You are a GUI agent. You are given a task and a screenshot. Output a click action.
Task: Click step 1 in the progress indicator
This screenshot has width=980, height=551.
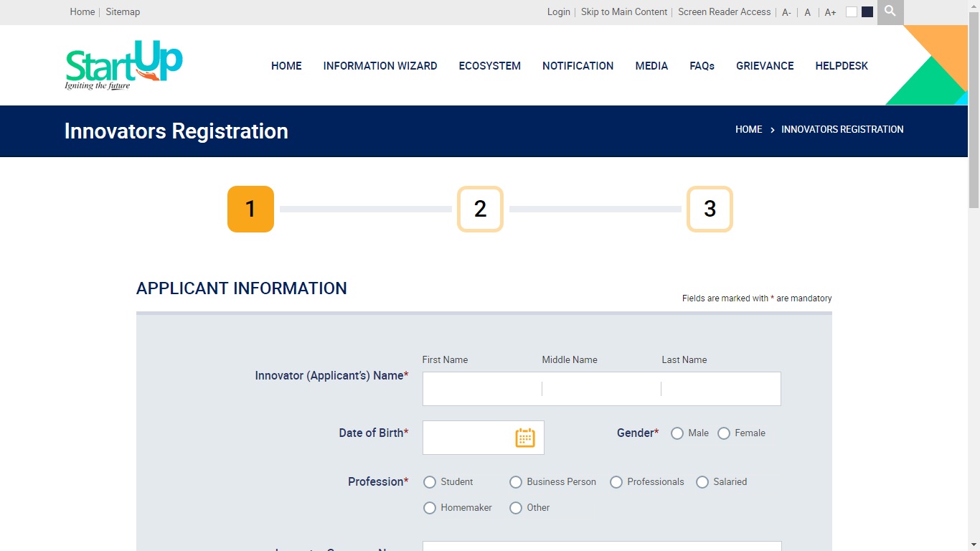(250, 209)
